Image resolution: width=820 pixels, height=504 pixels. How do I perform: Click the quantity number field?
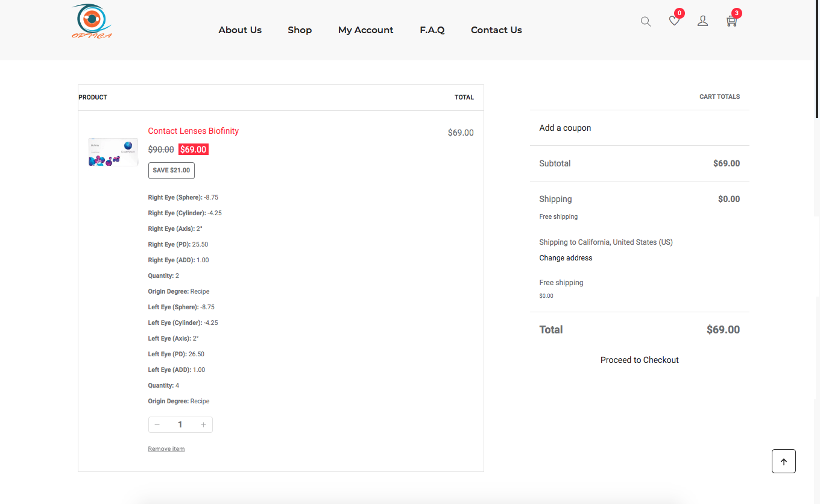coord(180,425)
